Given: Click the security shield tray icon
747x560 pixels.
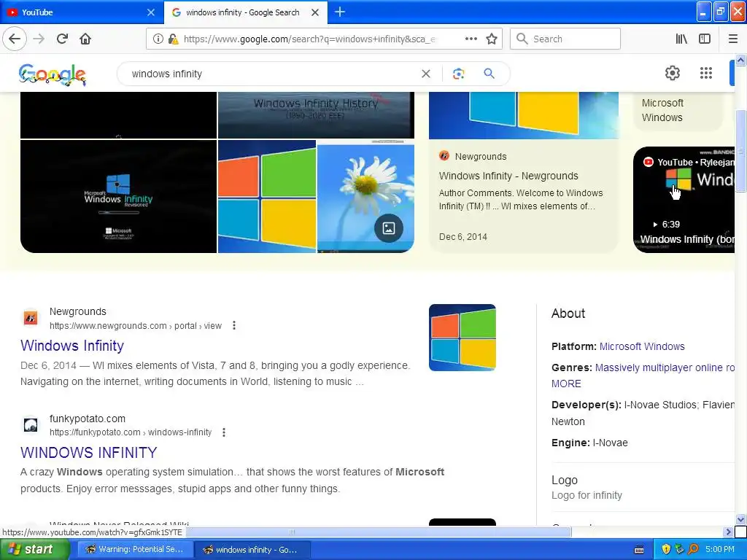Looking at the screenshot, I should (666, 549).
